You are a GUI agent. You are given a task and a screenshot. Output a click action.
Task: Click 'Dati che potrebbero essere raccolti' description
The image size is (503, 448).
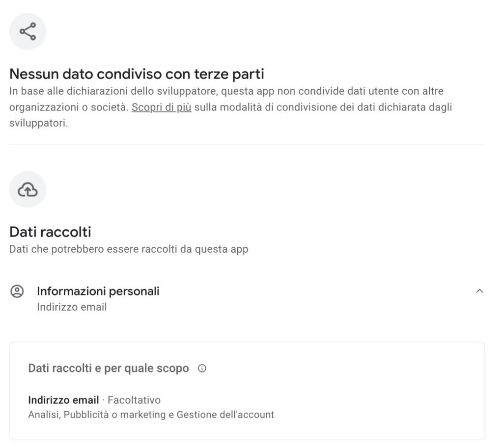pos(129,249)
